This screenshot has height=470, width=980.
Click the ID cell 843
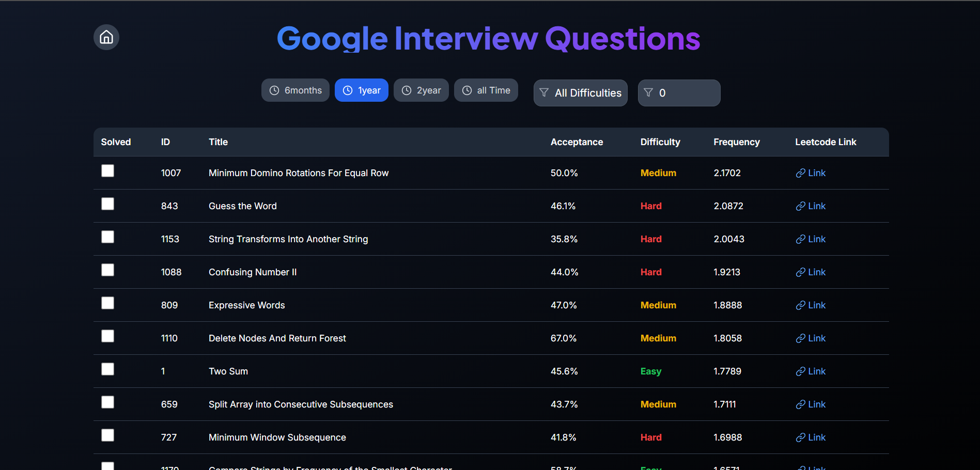point(169,206)
